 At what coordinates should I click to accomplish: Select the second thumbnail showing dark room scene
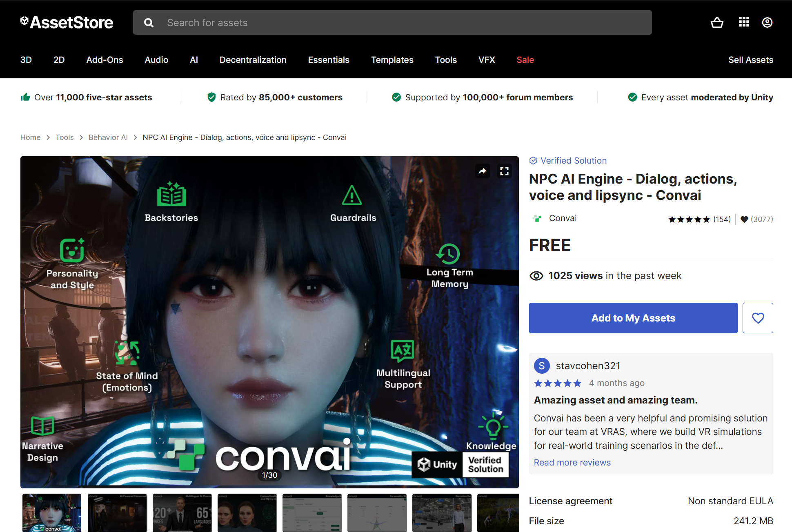(x=117, y=513)
